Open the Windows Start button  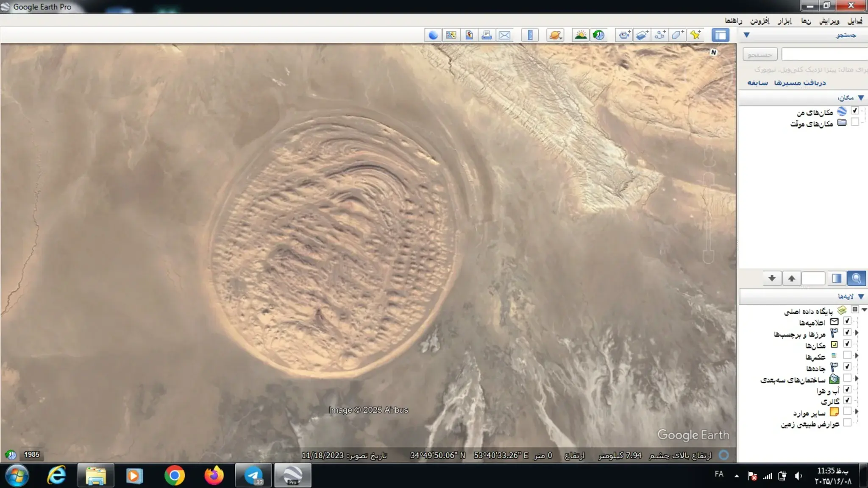pos(17,475)
